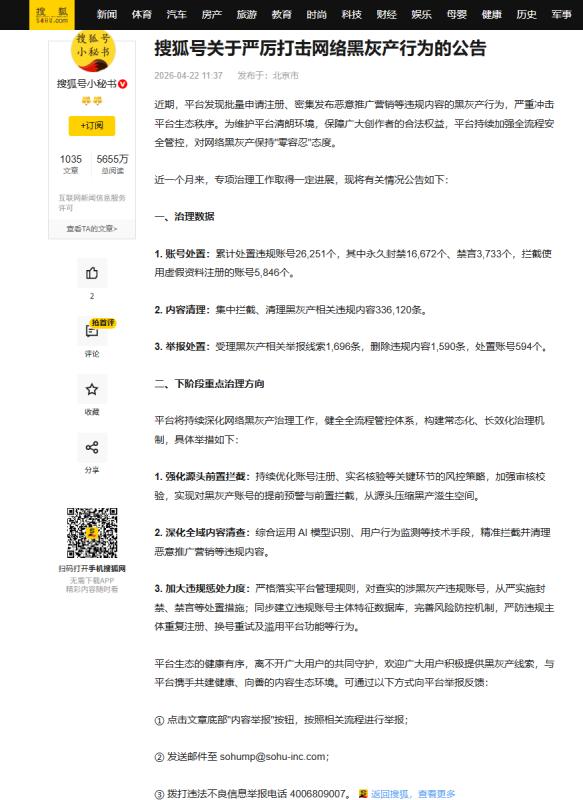This screenshot has width=583, height=800.
Task: Click the author name 搜狐号小秘书
Action: (87, 84)
